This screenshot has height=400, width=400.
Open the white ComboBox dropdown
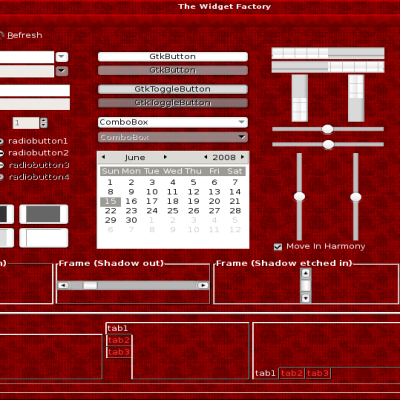click(173, 122)
